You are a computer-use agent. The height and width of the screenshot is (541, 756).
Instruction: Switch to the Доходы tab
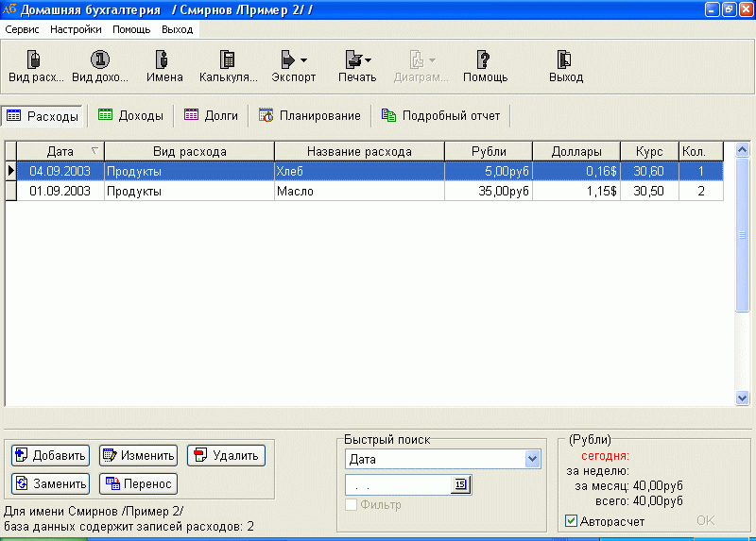(x=131, y=115)
